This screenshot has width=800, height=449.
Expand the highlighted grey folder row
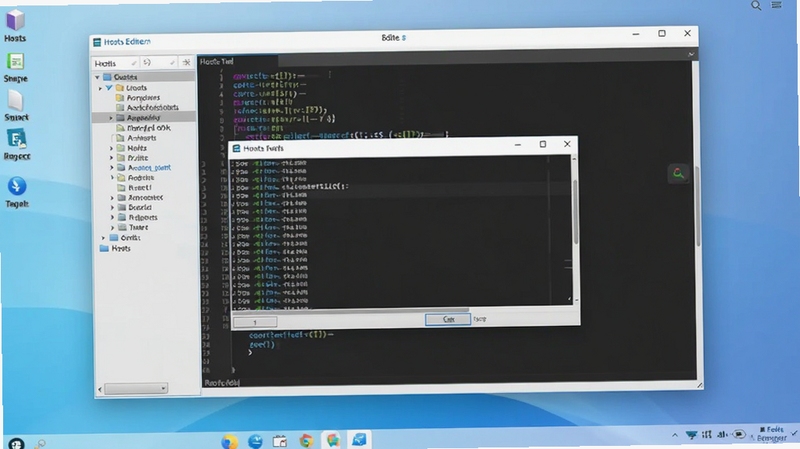111,118
